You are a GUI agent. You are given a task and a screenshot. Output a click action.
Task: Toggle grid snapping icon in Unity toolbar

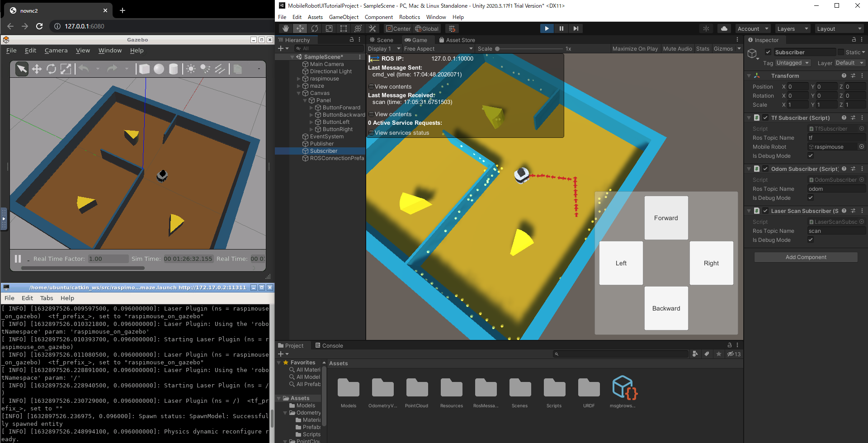point(452,28)
